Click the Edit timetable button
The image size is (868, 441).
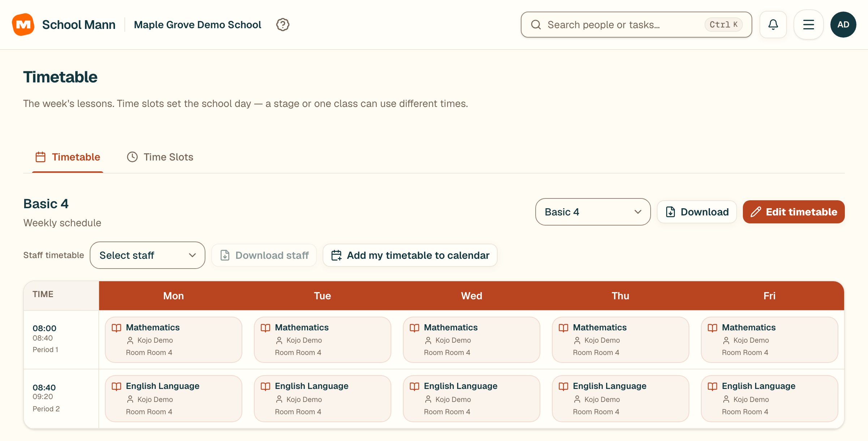[x=794, y=212]
